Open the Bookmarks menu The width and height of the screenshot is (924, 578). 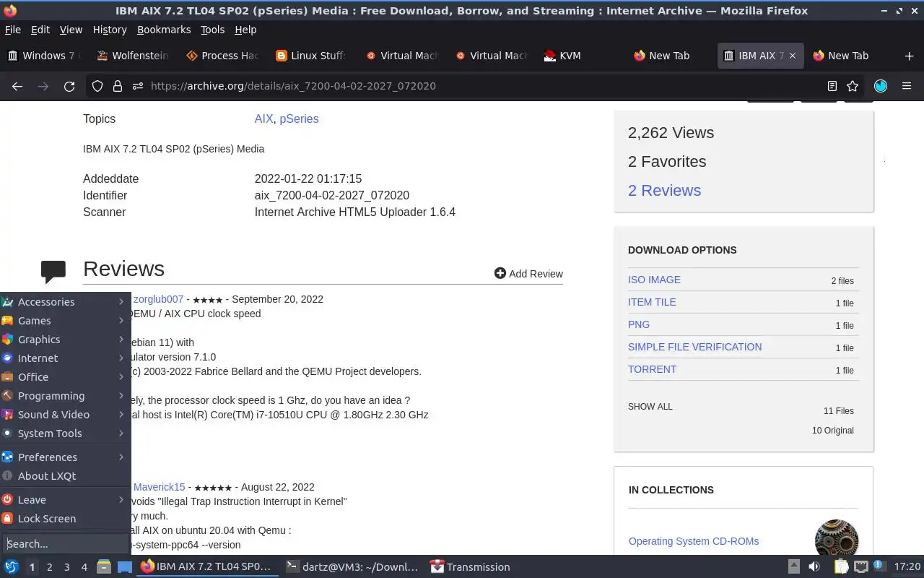pos(164,30)
